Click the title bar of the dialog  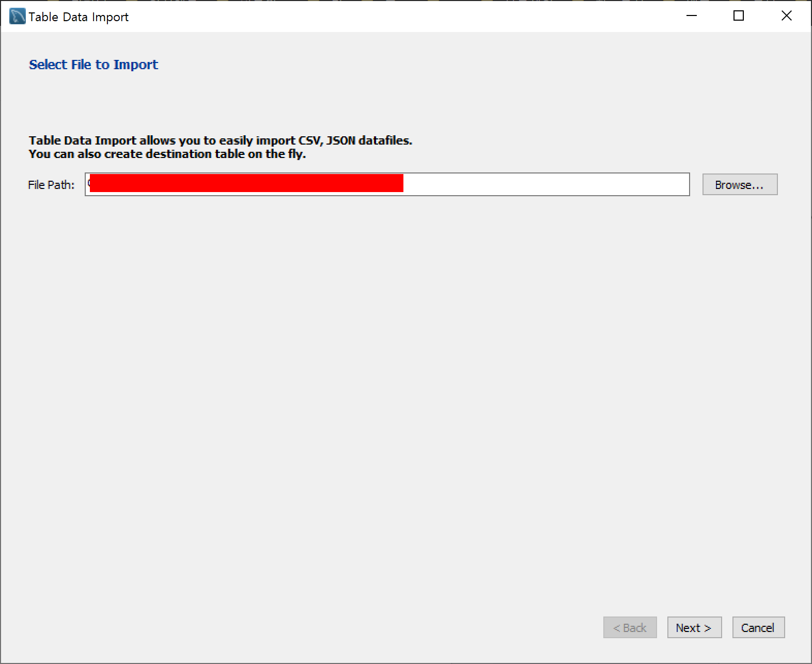tap(362, 15)
